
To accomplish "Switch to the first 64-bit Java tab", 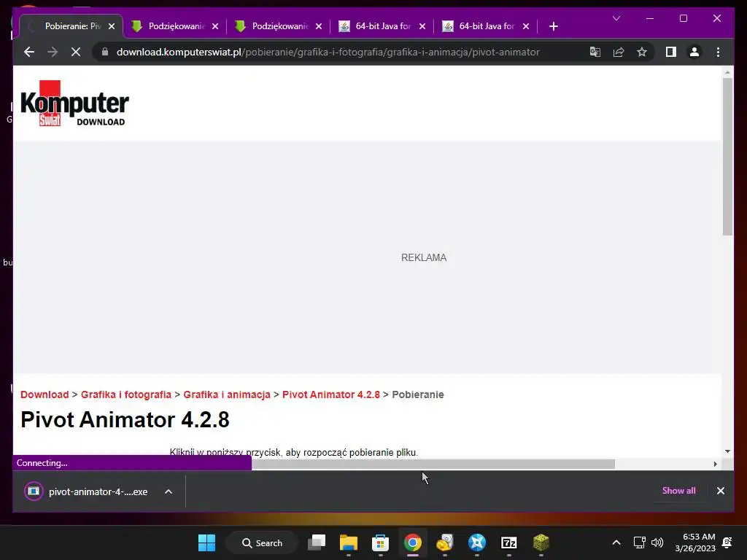I will 382,26.
